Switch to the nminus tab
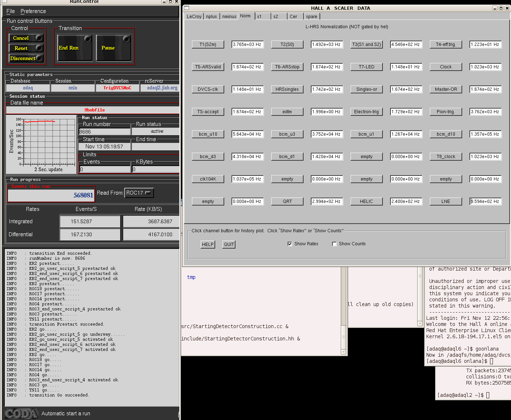The height and width of the screenshot is (420, 511). [x=229, y=17]
